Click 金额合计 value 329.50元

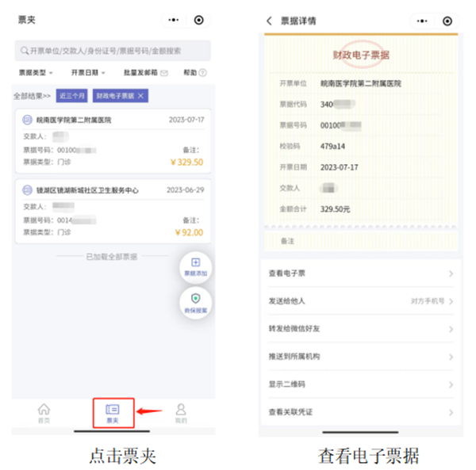point(336,209)
